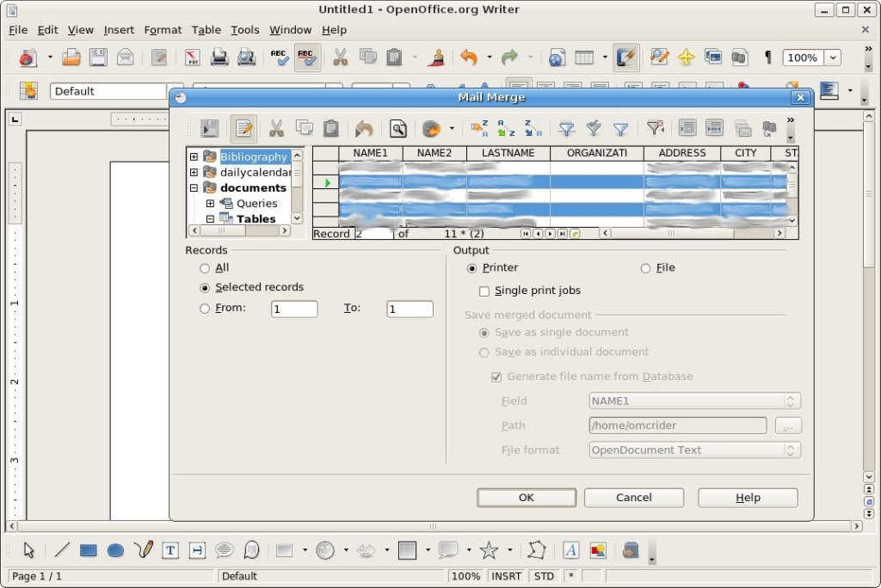Click the Help button in Mail Merge
The width and height of the screenshot is (881, 588).
pos(748,498)
